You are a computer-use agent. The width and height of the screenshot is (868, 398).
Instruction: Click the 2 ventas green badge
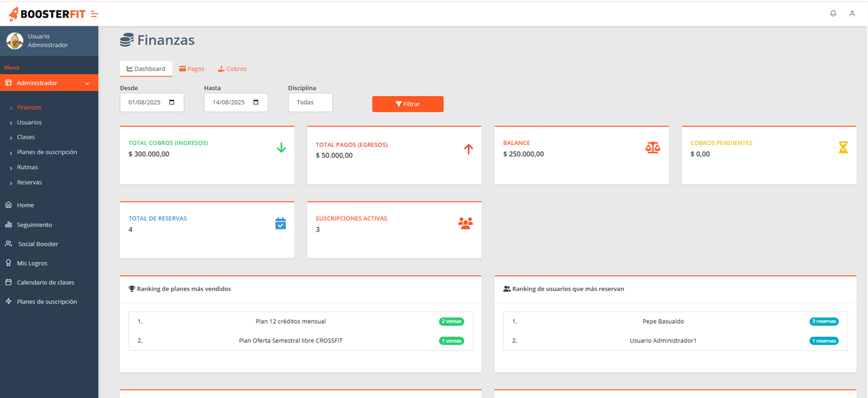tap(452, 321)
